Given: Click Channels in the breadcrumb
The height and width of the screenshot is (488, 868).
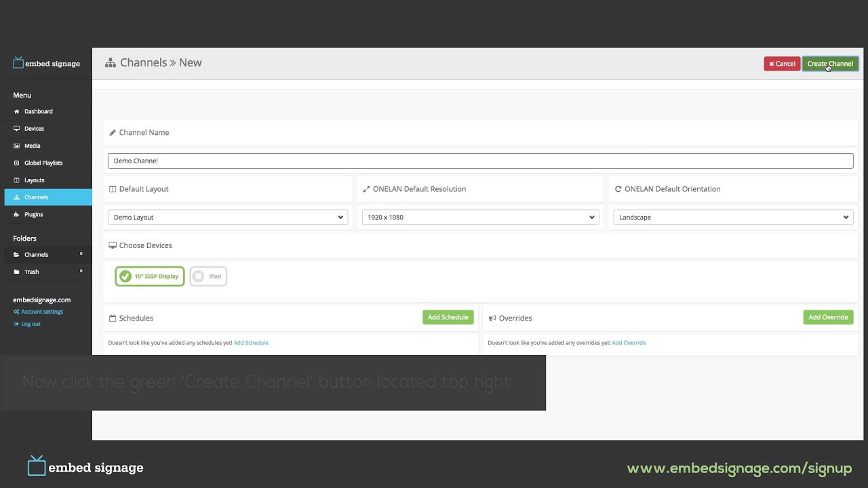Looking at the screenshot, I should pos(143,62).
